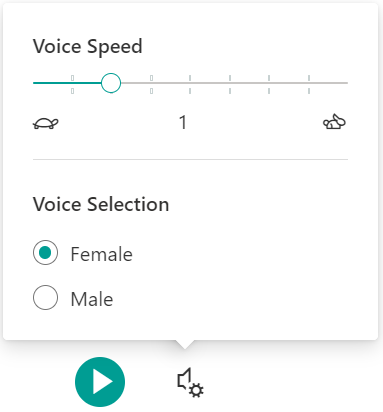Select the Male voice radio button
Image resolution: width=383 pixels, height=412 pixels.
45,297
